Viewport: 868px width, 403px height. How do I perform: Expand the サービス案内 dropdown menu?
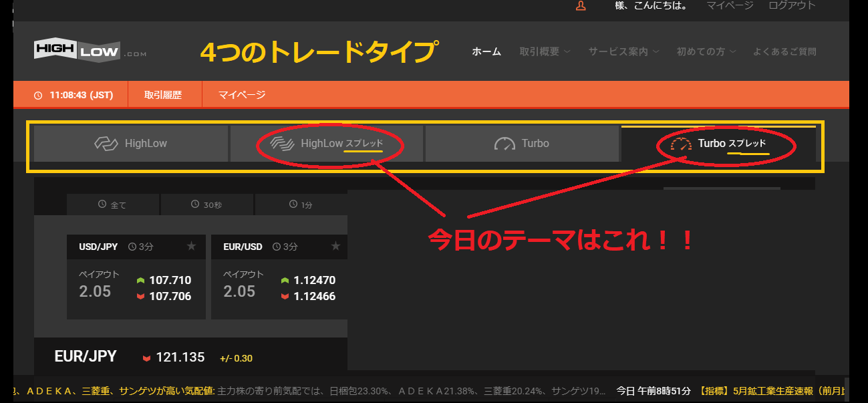[x=623, y=51]
